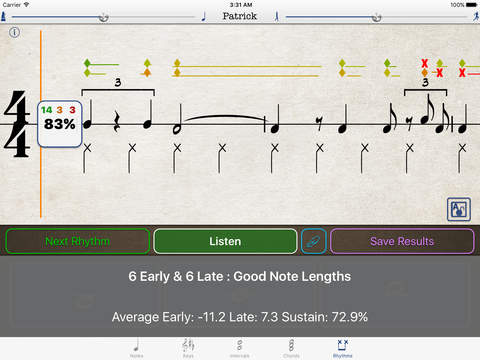Click the Next Rhythm button
480x360 pixels.
click(78, 241)
